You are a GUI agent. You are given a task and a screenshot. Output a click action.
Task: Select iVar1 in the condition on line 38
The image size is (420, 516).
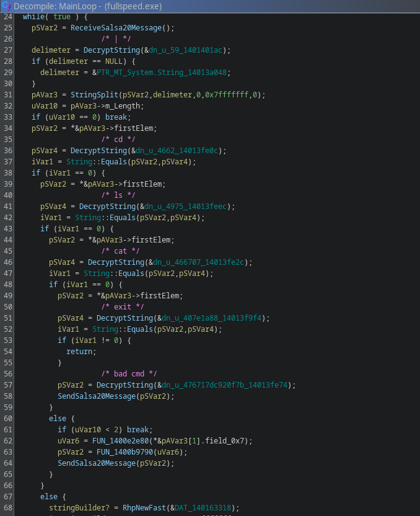coord(59,173)
